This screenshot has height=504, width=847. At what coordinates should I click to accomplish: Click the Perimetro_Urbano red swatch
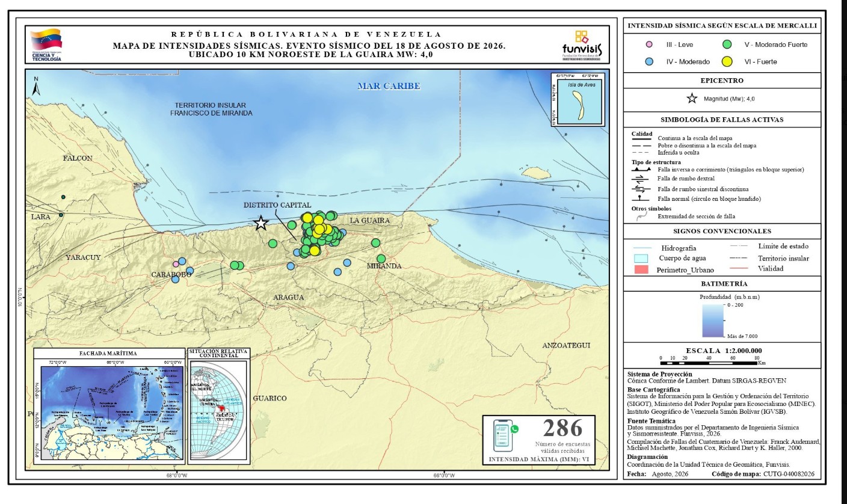[642, 269]
